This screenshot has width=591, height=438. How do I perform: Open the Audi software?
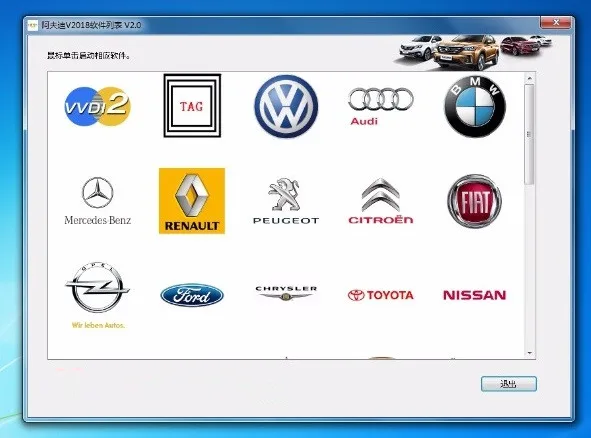coord(381,106)
